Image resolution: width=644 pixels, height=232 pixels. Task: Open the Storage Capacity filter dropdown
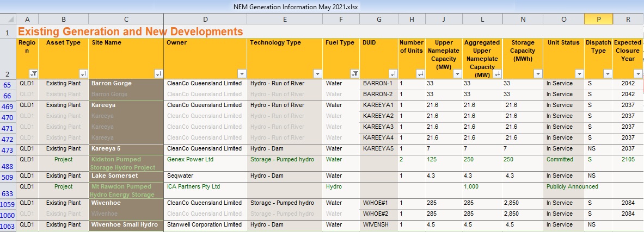click(x=538, y=74)
